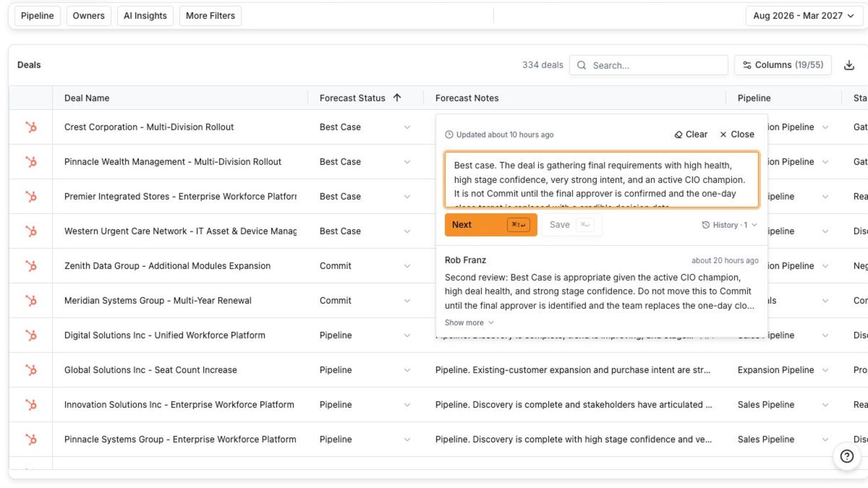Open Global Solutions Inc forecast note
The image size is (868, 488).
click(573, 370)
